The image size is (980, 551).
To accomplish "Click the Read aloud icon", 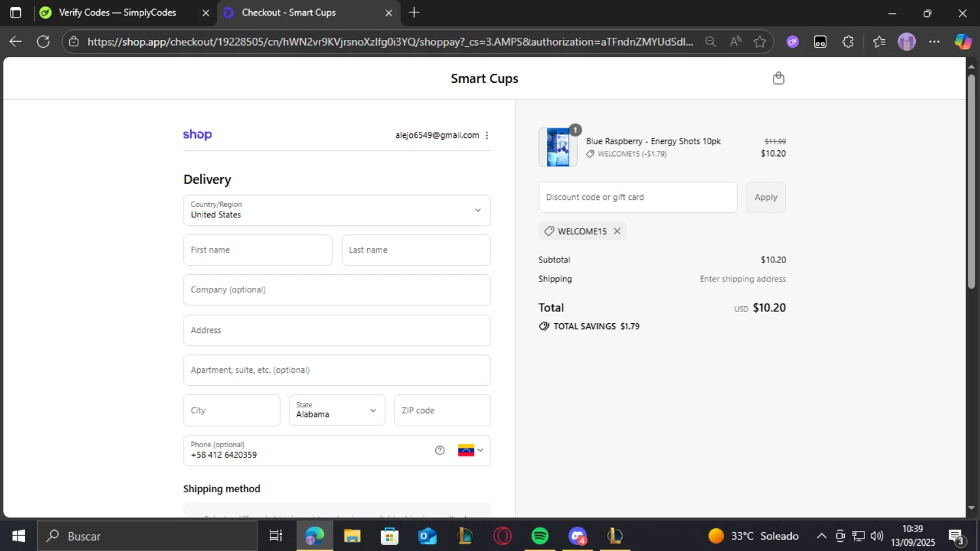I will [x=736, y=42].
